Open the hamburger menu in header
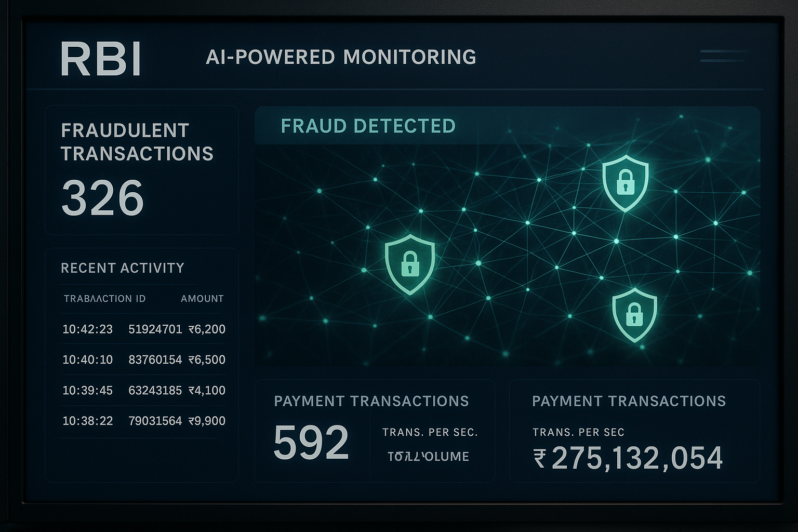The height and width of the screenshot is (532, 798). [x=724, y=56]
